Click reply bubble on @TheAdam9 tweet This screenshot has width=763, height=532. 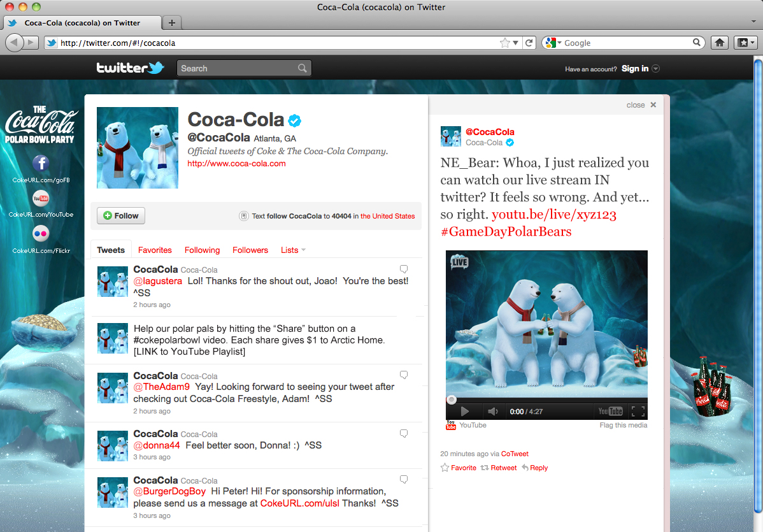click(x=403, y=375)
